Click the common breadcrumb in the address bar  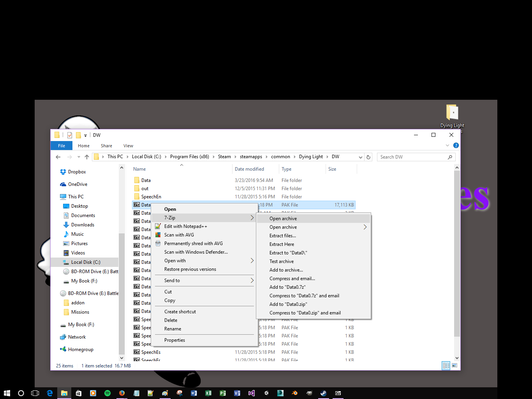[x=280, y=157]
